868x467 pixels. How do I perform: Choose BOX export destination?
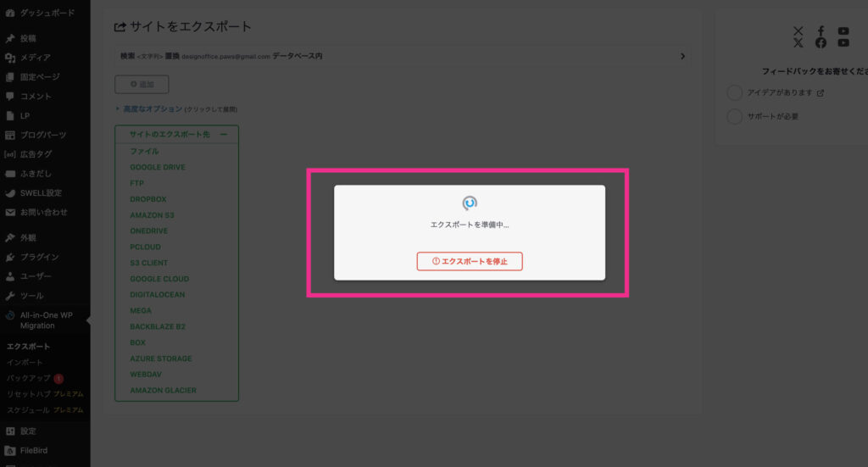pos(138,342)
